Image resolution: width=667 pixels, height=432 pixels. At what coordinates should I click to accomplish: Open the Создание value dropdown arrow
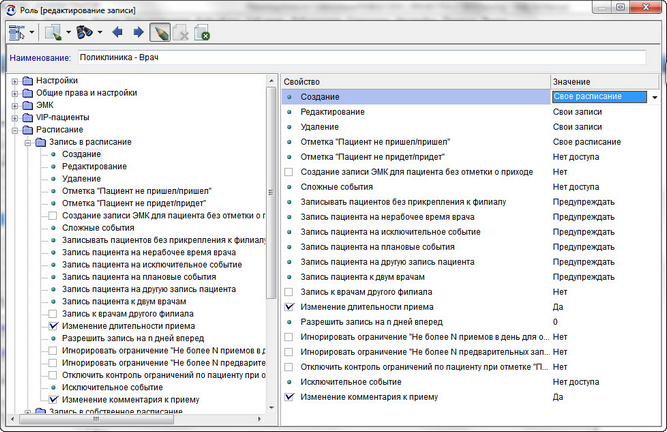[x=654, y=97]
